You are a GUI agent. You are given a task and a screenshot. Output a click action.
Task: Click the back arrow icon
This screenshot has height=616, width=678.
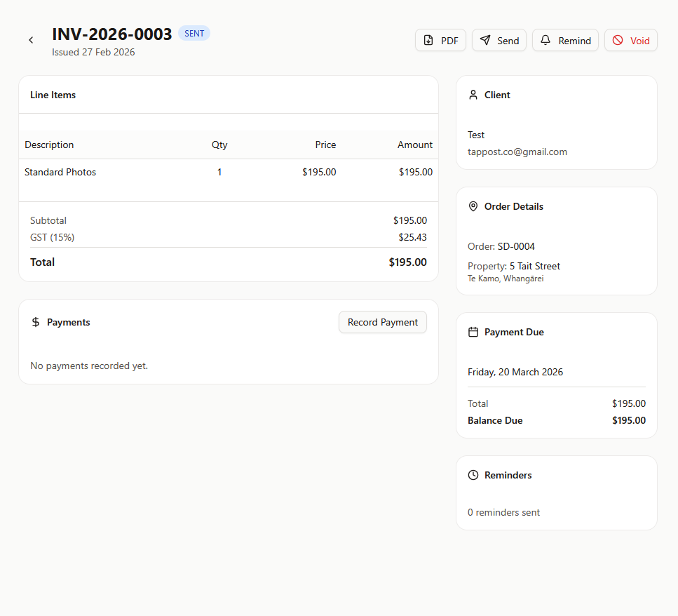[31, 40]
